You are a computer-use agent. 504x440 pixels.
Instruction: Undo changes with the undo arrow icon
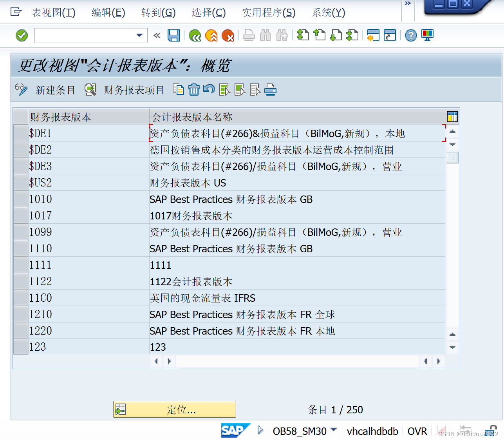[209, 89]
